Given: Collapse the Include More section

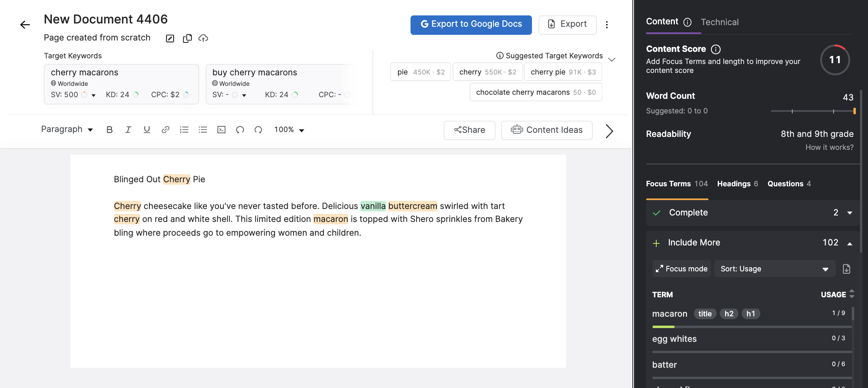Looking at the screenshot, I should [849, 243].
